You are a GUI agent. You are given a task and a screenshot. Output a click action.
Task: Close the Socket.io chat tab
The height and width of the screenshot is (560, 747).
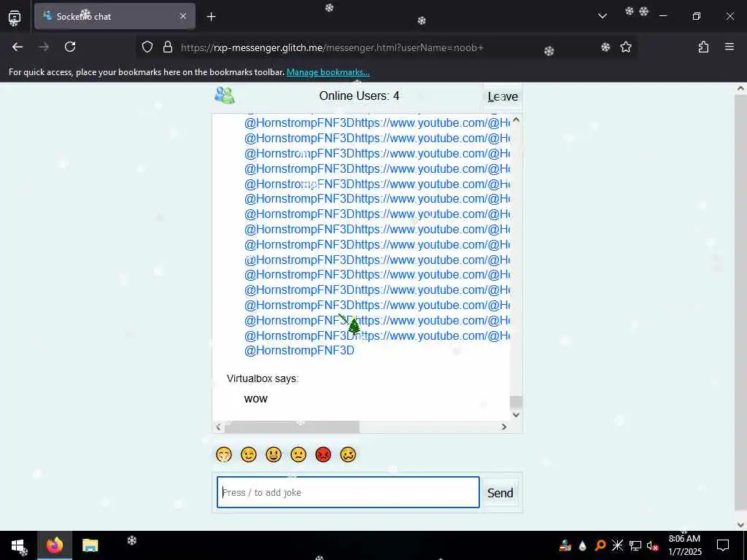coord(183,16)
